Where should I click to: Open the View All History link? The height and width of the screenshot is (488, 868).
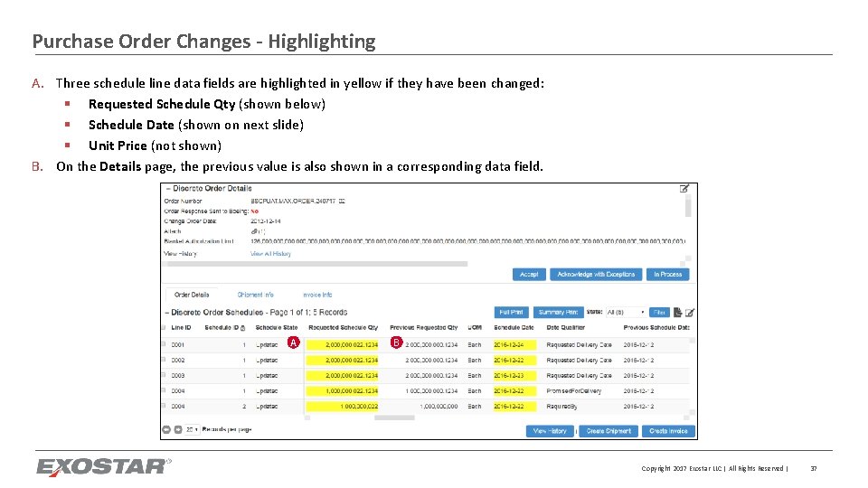click(x=270, y=254)
